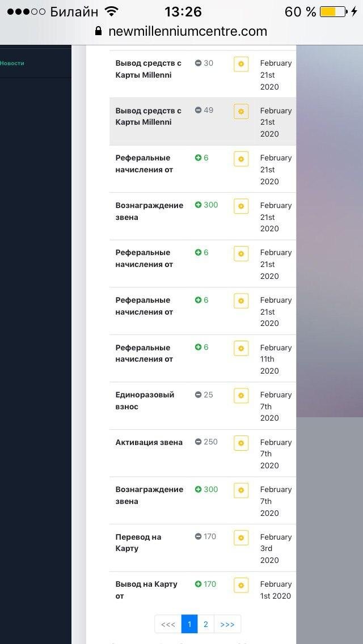Click yellow coin icon in February 11th row
Image resolution: width=363 pixels, height=644 pixels.
tap(241, 348)
